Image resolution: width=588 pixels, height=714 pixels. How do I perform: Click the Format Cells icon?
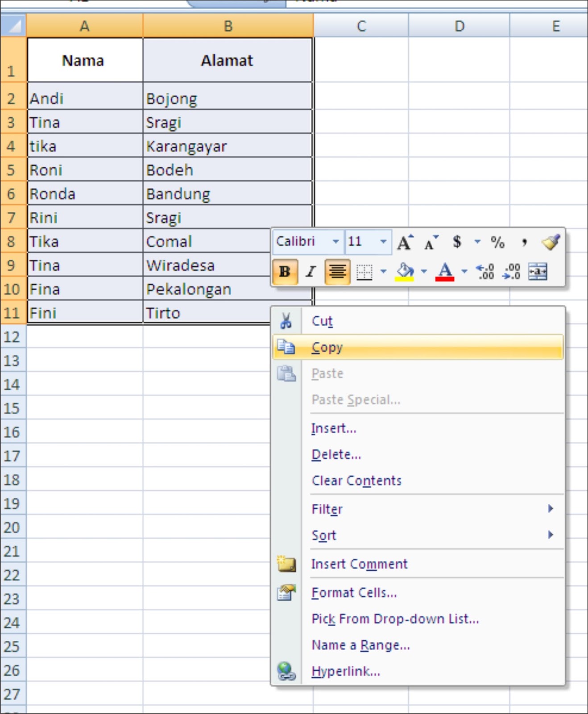tap(286, 593)
